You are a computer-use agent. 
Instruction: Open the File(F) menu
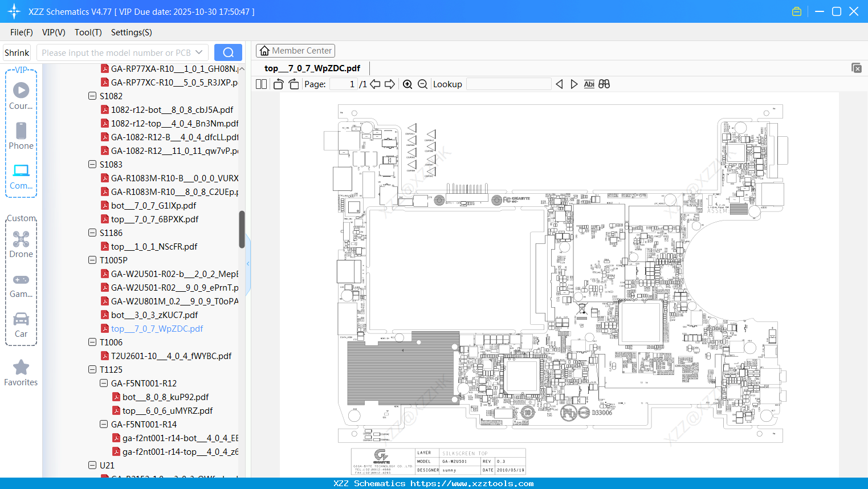[22, 32]
